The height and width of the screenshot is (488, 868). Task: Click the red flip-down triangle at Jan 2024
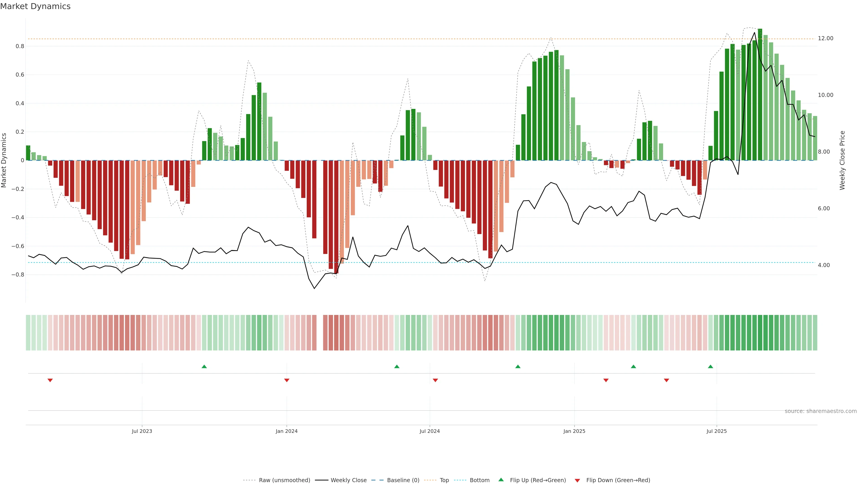tap(286, 380)
